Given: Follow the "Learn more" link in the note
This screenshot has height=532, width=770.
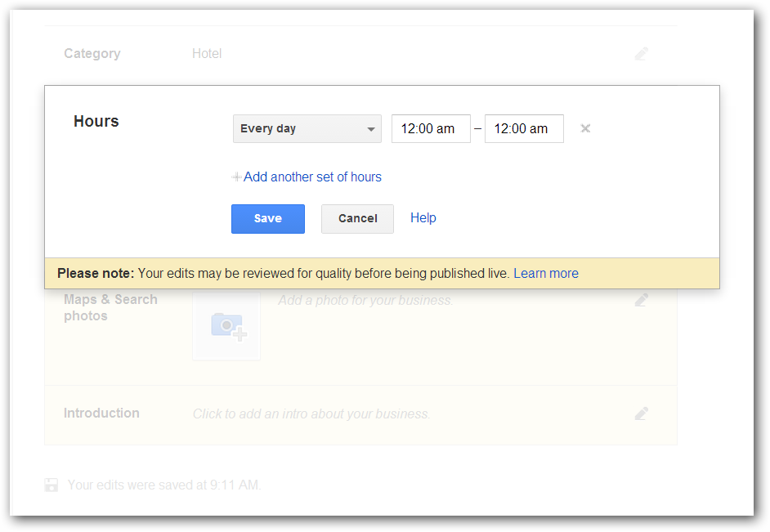Looking at the screenshot, I should (x=545, y=274).
